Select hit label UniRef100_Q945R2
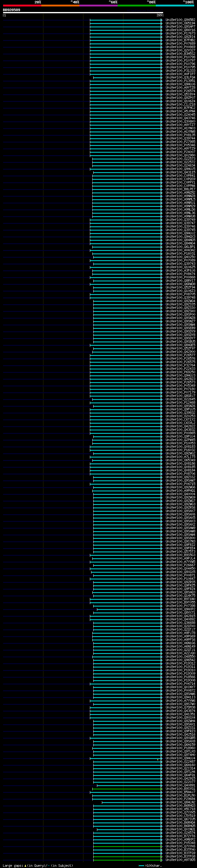 (180, 20)
